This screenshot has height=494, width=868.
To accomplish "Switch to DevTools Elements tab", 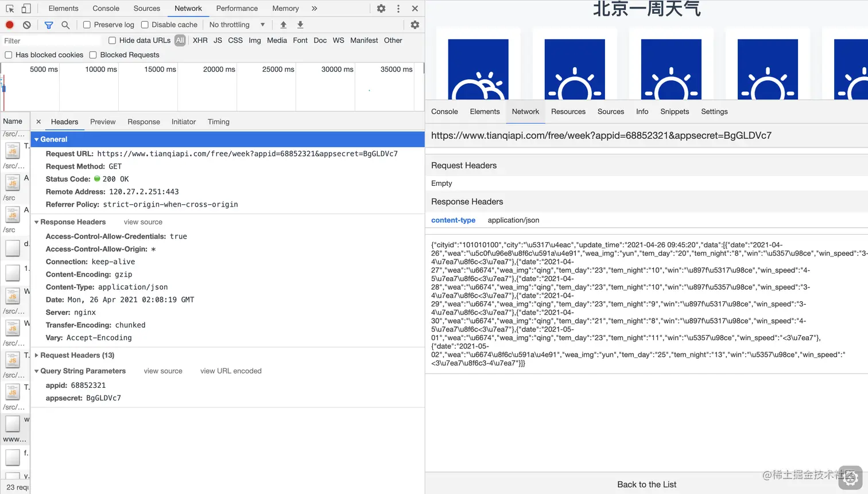I will [x=63, y=9].
